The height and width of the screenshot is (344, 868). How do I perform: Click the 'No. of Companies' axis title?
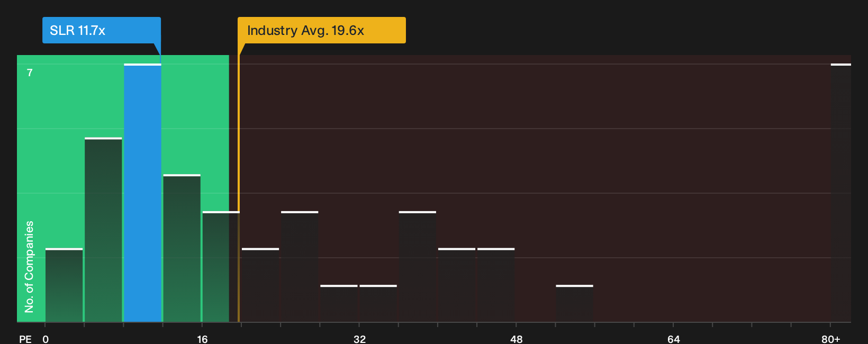(x=29, y=267)
